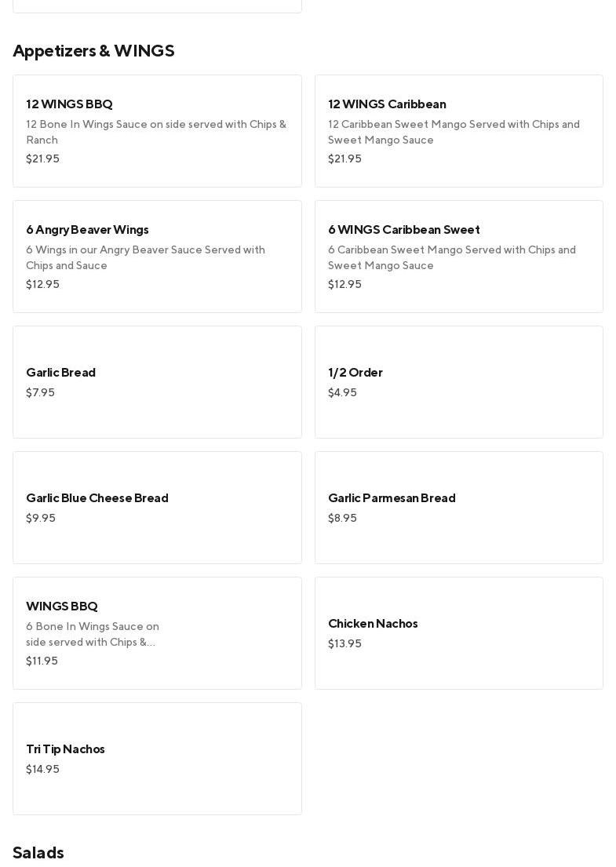Open the 6-piece WINGS BBQ card title
The width and height of the screenshot is (616, 867).
[x=62, y=607]
